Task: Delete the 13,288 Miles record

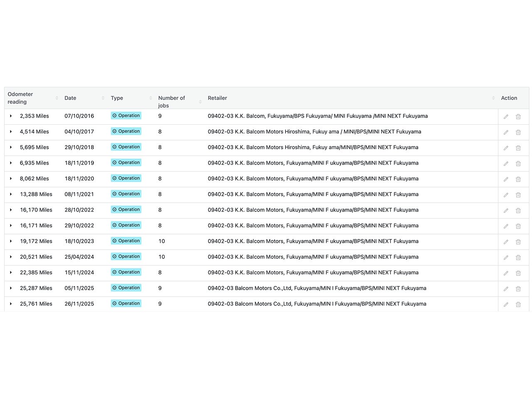Action: (x=518, y=195)
